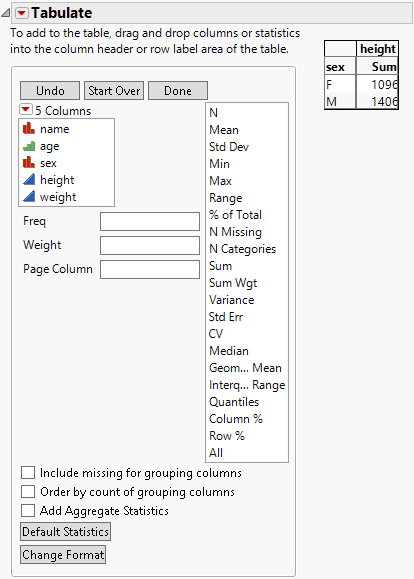Click the height column continuous icon

coord(29,179)
